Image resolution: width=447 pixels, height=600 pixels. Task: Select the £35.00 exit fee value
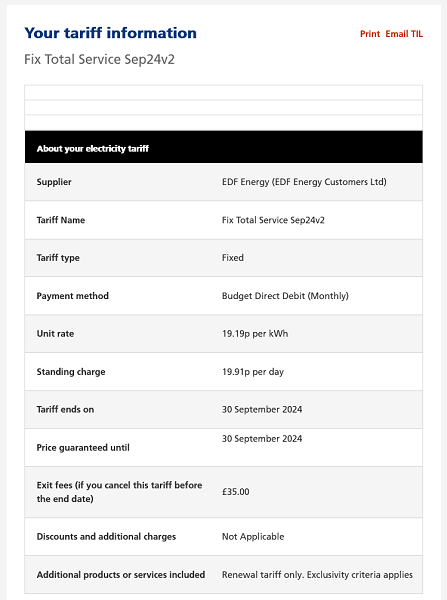[236, 492]
